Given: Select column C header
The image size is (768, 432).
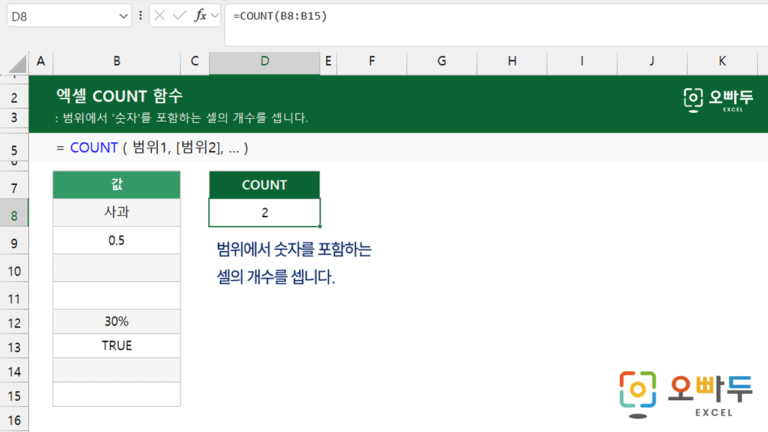Looking at the screenshot, I should click(194, 62).
